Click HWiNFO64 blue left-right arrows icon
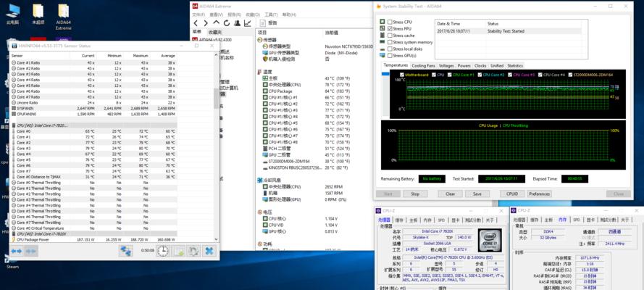Image resolution: width=644 pixels, height=290 pixels. [x=16, y=251]
